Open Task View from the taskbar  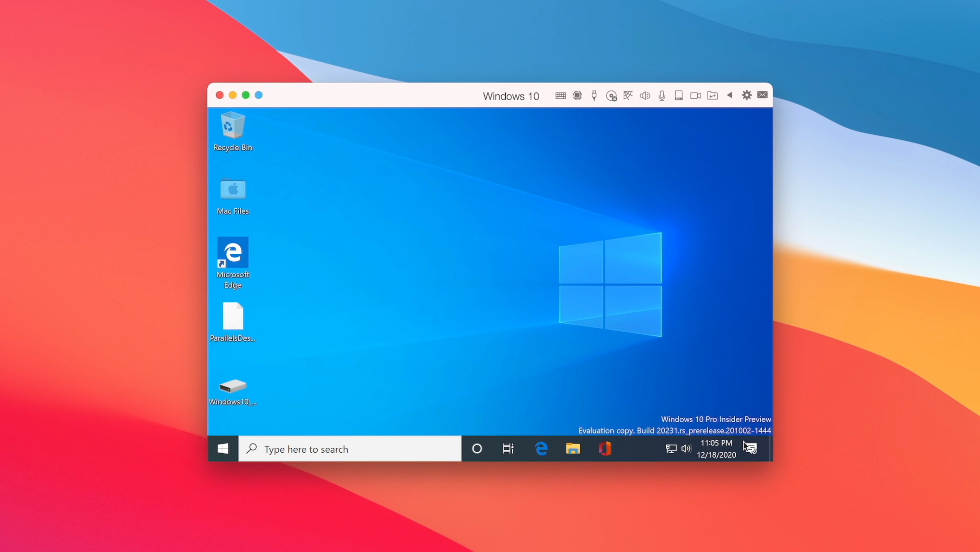(x=508, y=449)
